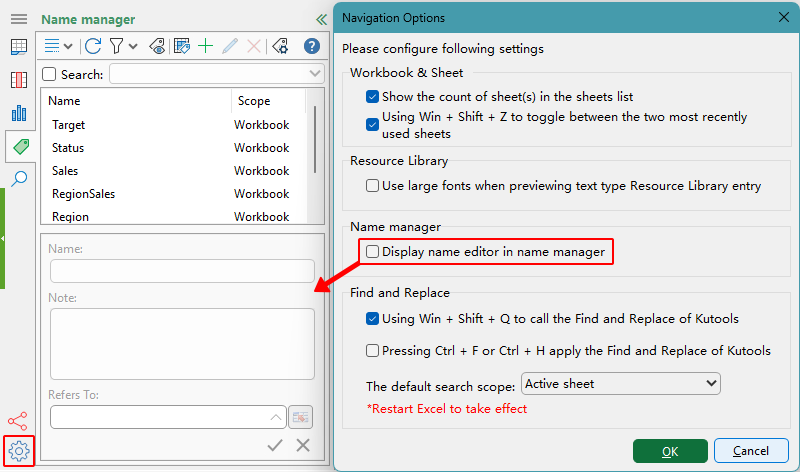800x472 pixels.
Task: Toggle Win + Shift + Z sheet toggle option
Action: pyautogui.click(x=372, y=125)
